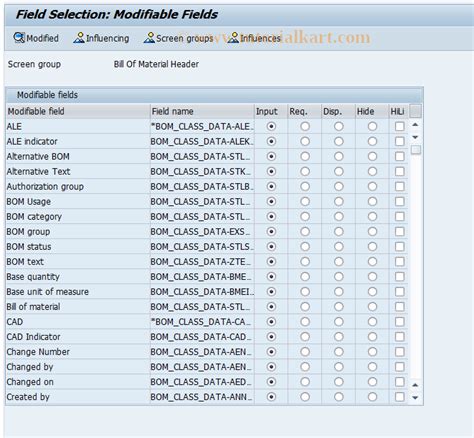
Task: Click the Input column header
Action: (271, 111)
